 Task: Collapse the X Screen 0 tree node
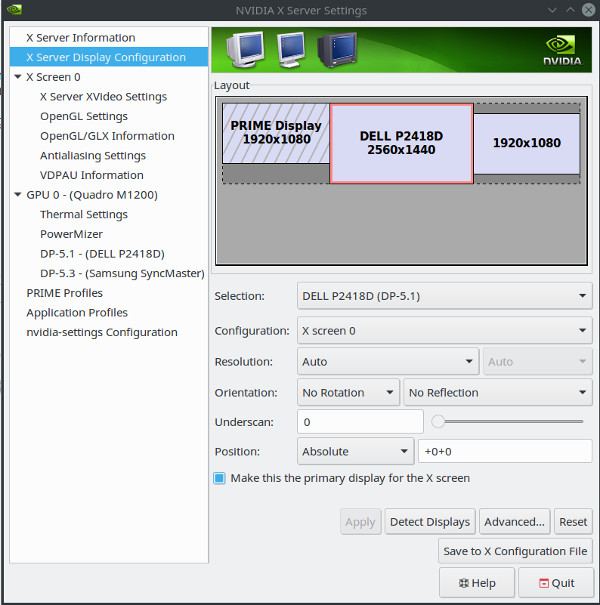[18, 77]
